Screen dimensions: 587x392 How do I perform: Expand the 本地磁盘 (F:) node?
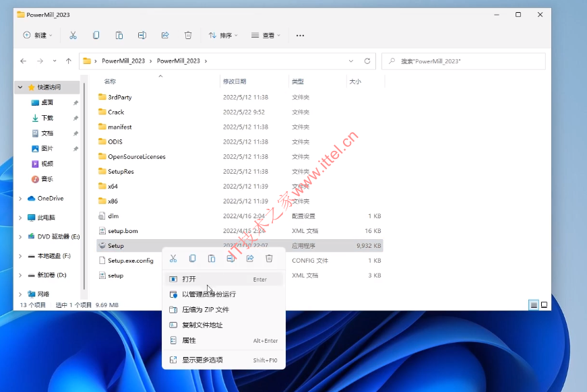pos(20,256)
